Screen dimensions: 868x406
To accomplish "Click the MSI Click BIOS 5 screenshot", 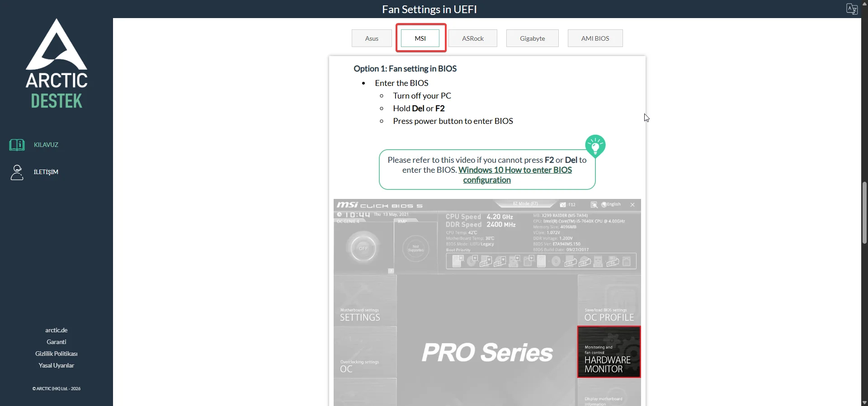I will (487, 302).
